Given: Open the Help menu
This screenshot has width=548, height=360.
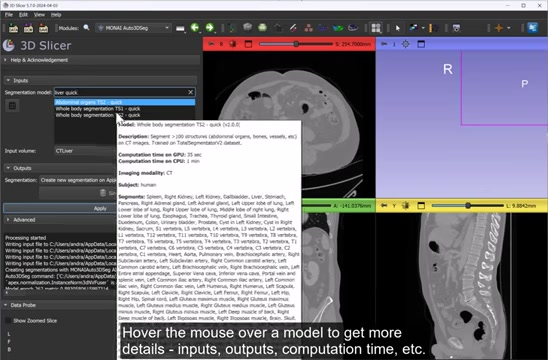Looking at the screenshot, I should click(56, 15).
